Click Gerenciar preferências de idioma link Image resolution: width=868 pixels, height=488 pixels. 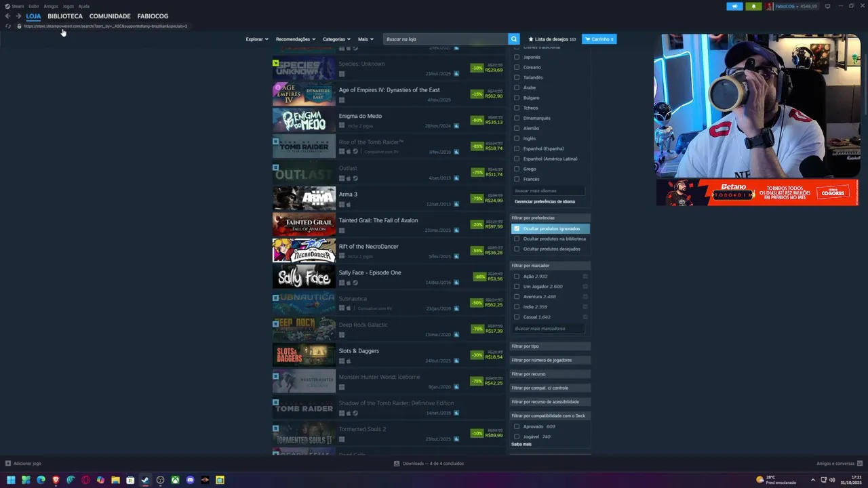coord(545,201)
